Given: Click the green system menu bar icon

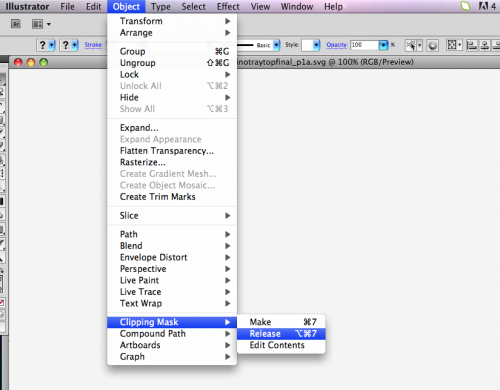Looking at the screenshot, I should (465, 6).
